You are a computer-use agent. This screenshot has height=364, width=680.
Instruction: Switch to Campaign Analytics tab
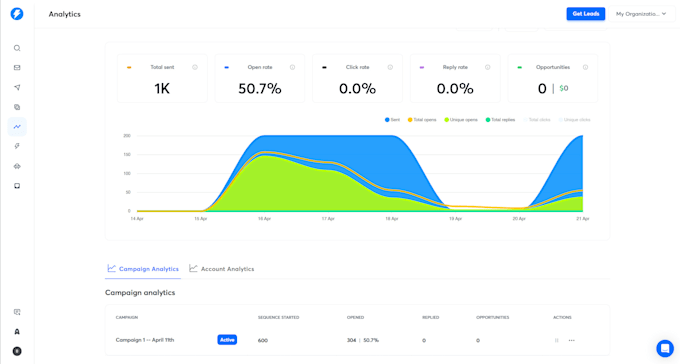pyautogui.click(x=143, y=269)
